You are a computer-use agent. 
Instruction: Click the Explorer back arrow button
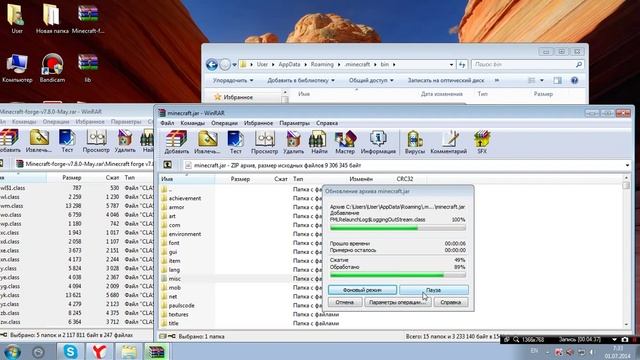211,64
